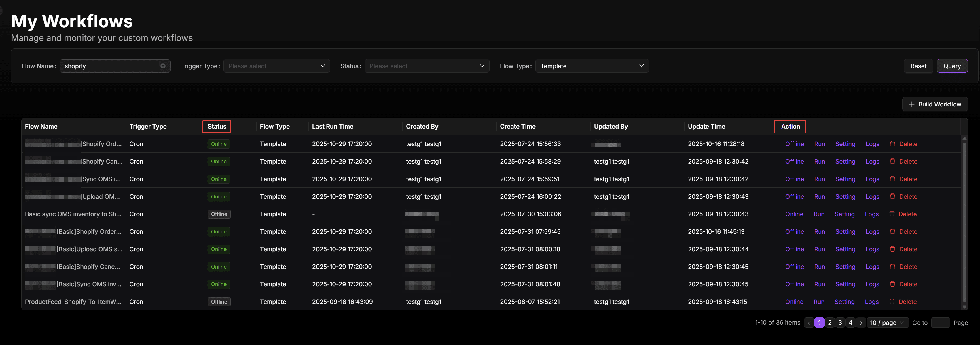The width and height of the screenshot is (980, 345).
Task: Expand the Status filter dropdown
Action: click(x=427, y=66)
